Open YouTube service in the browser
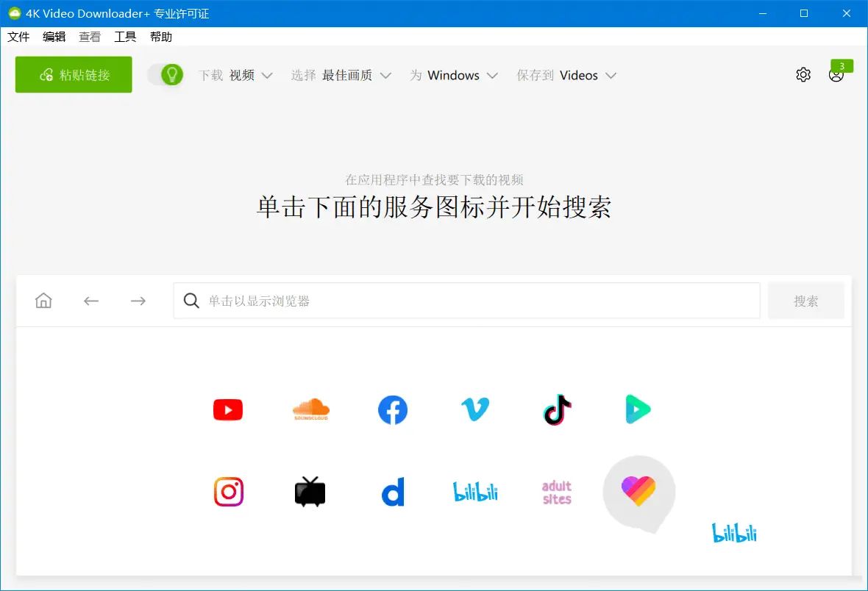The width and height of the screenshot is (868, 591). (x=227, y=409)
